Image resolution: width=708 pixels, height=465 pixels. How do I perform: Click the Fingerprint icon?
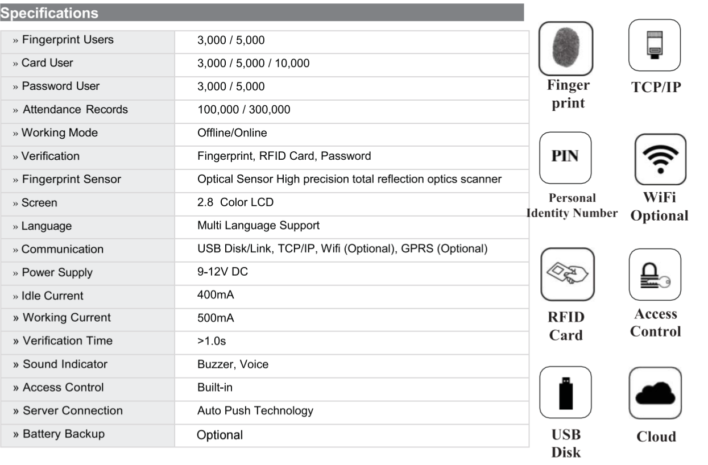[x=566, y=48]
